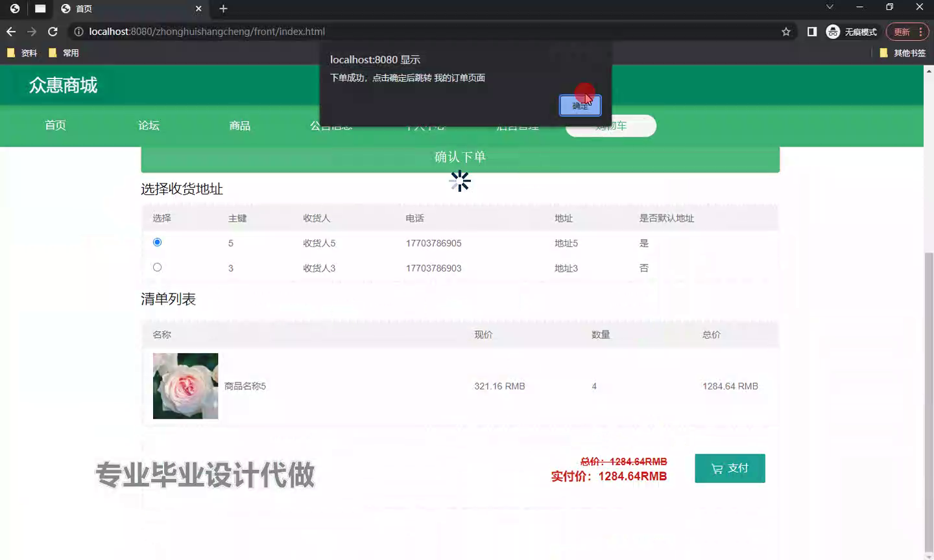This screenshot has width=934, height=560.
Task: Click the 支付 pay button
Action: pyautogui.click(x=730, y=468)
